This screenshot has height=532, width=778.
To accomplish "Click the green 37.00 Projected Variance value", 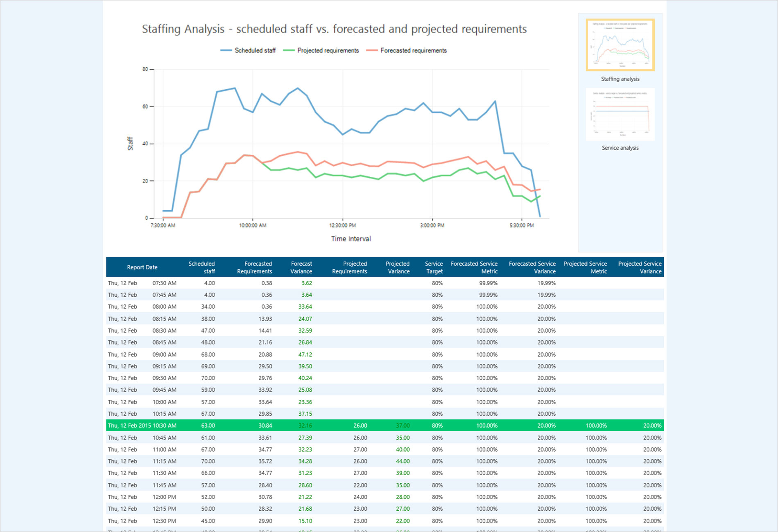I will (403, 426).
